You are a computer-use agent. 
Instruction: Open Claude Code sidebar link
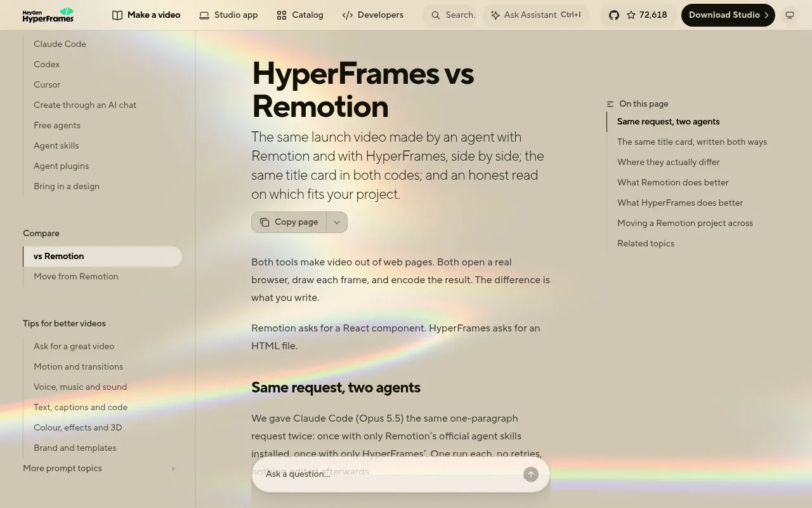[60, 44]
